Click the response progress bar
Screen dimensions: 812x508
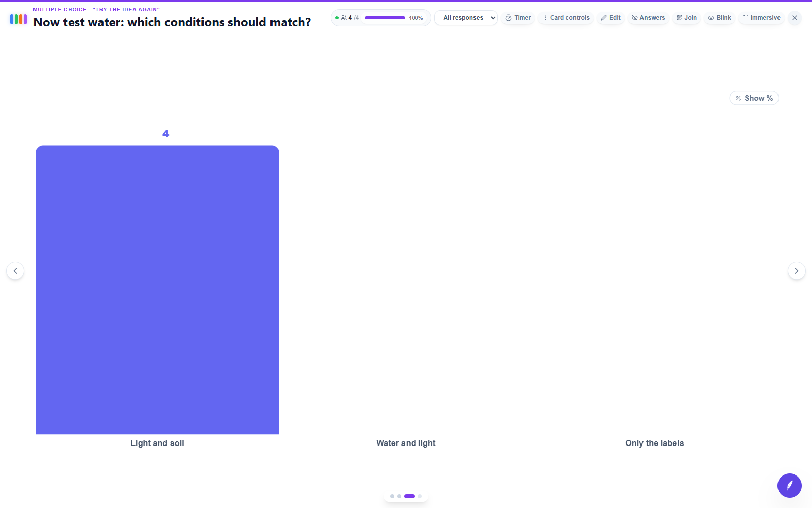pos(385,18)
